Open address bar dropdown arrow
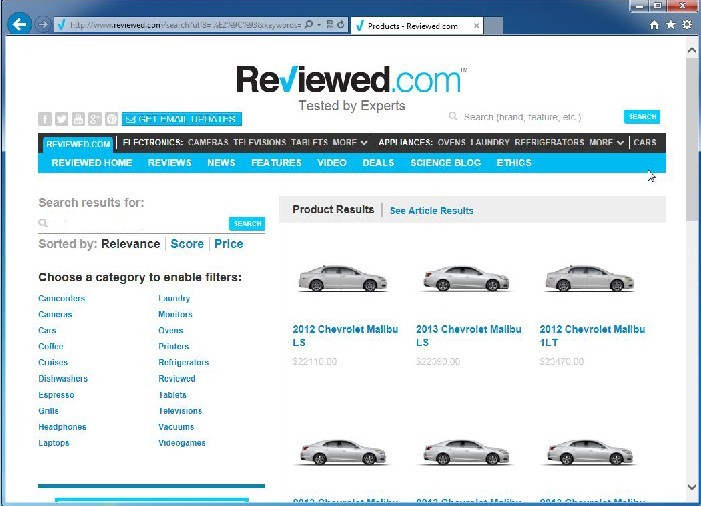Screen dimensions: 701x506 [319, 25]
